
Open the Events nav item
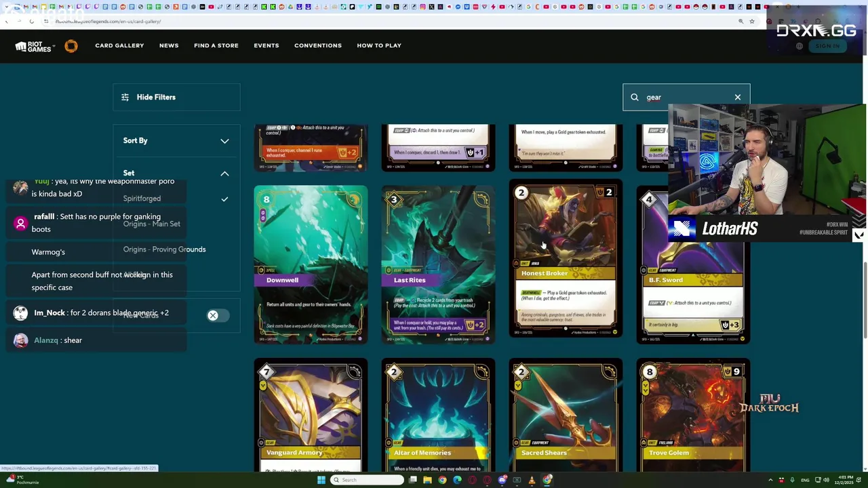click(x=267, y=45)
